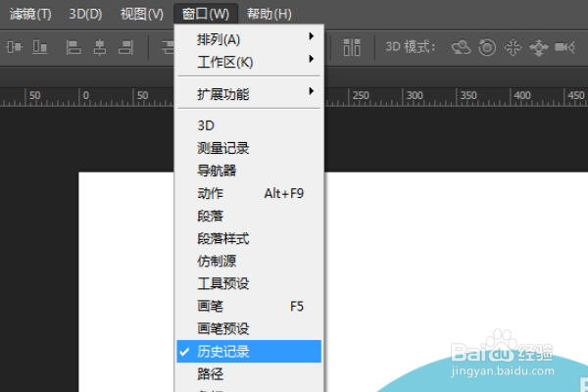Open the 画笔 panel entry
This screenshot has height=392, width=588.
click(249, 306)
